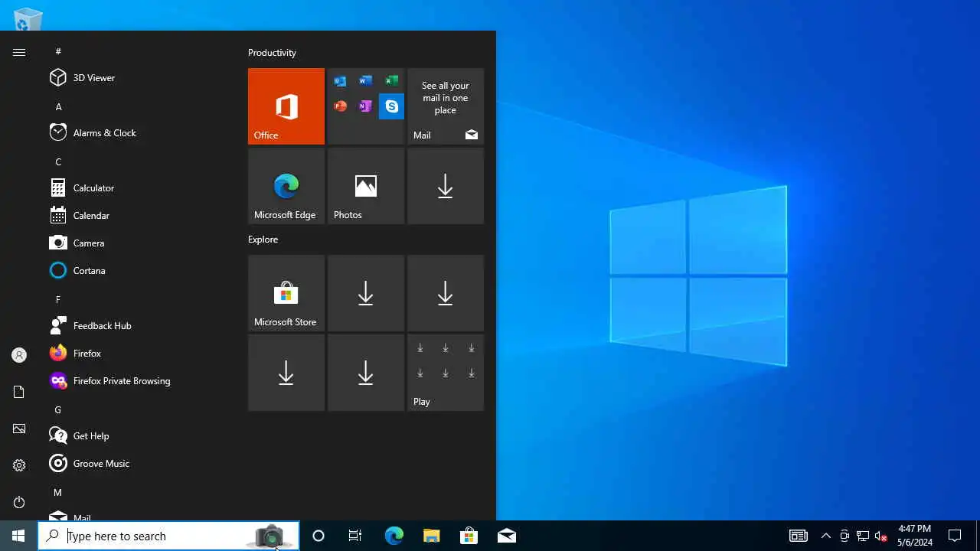Open the clock showing 4:47 PM
980x551 pixels.
pyautogui.click(x=915, y=536)
